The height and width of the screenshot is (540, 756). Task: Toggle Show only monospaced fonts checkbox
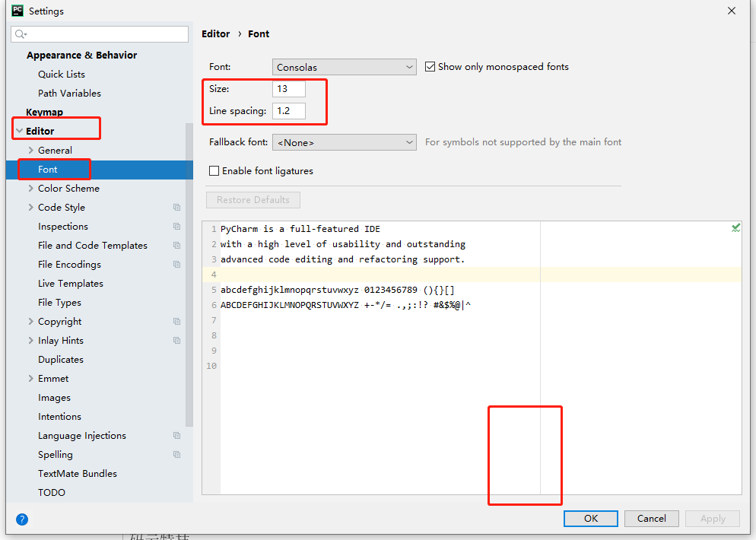(430, 66)
